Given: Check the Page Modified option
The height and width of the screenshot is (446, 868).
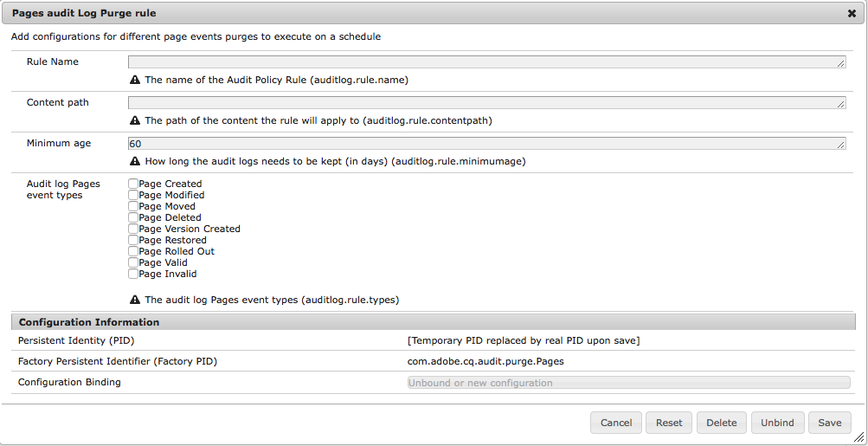Looking at the screenshot, I should 133,195.
